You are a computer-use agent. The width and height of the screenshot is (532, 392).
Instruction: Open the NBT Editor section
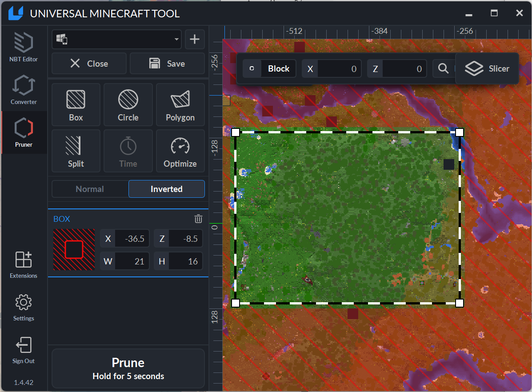click(x=24, y=47)
